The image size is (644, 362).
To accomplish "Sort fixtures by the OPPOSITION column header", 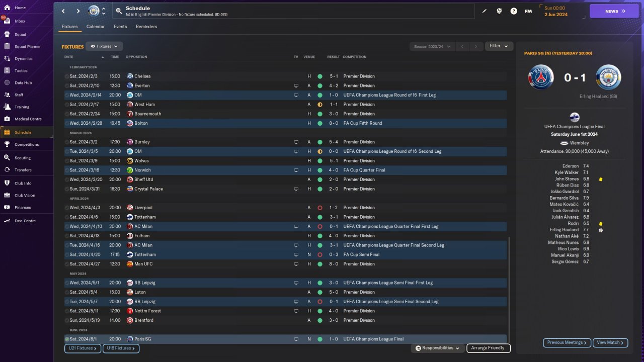I will click(136, 57).
